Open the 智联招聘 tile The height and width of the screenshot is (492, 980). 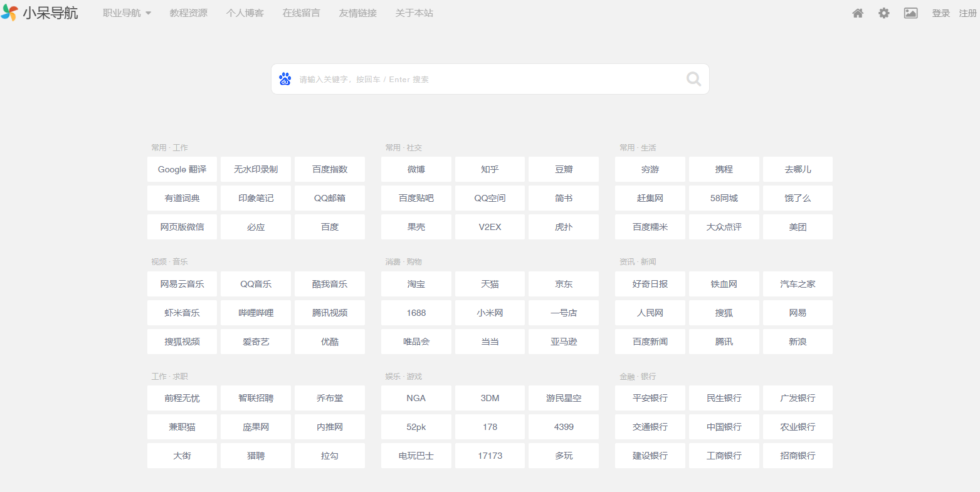[x=256, y=398]
